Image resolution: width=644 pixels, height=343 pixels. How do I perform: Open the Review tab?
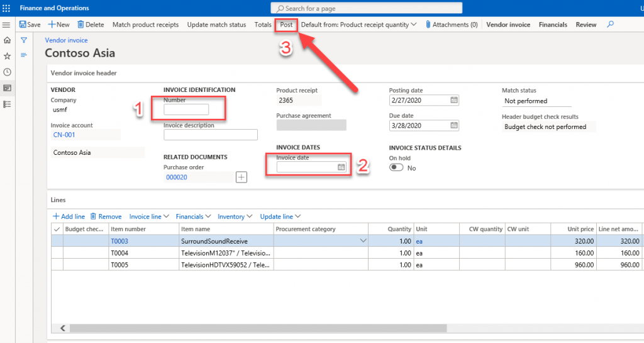click(x=586, y=25)
